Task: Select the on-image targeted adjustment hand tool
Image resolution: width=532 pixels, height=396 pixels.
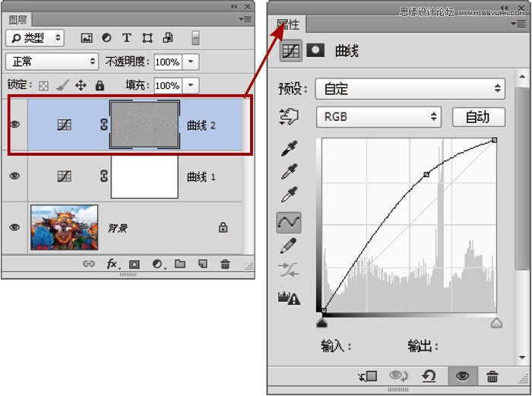Action: tap(289, 116)
